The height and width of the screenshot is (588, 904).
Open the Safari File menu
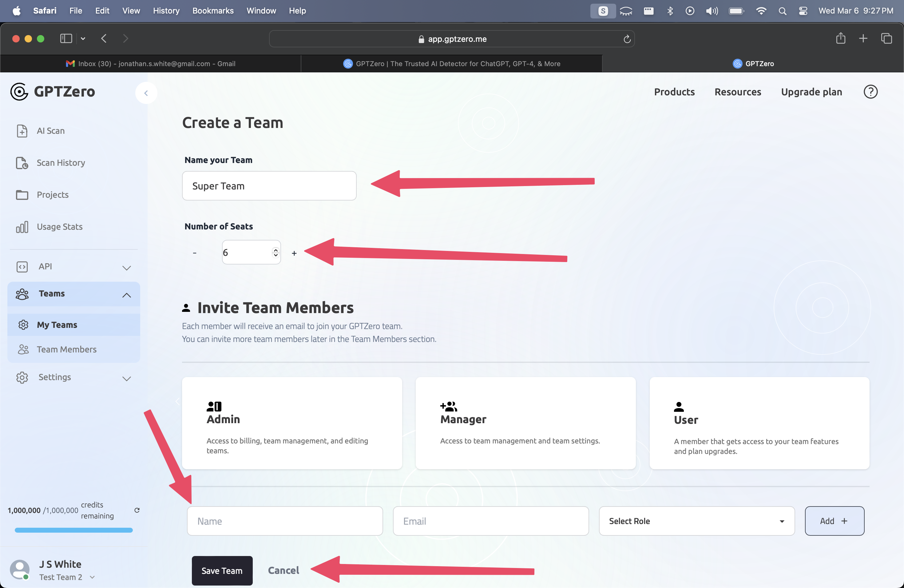click(76, 11)
